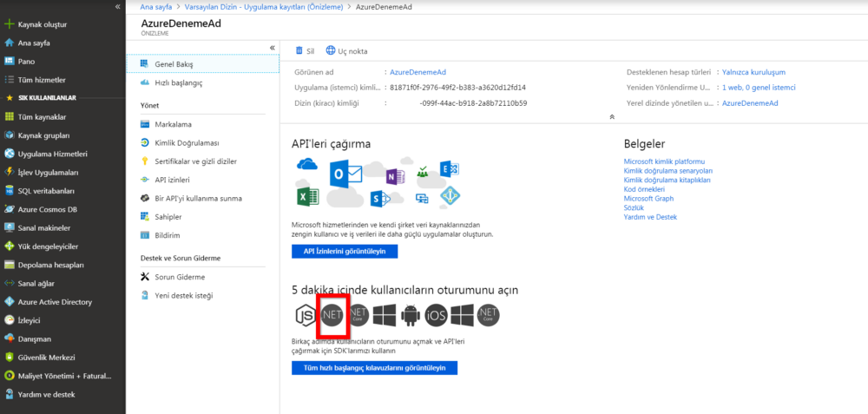Collapse the dark left sidebar
Viewport: 868px width, 414px height.
(x=117, y=7)
